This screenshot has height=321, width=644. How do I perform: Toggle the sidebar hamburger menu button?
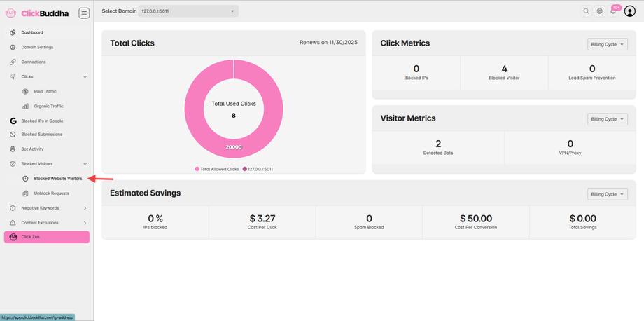(84, 13)
